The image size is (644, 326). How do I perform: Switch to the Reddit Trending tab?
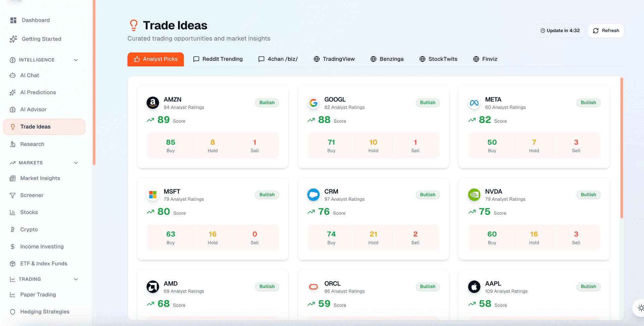pyautogui.click(x=218, y=59)
